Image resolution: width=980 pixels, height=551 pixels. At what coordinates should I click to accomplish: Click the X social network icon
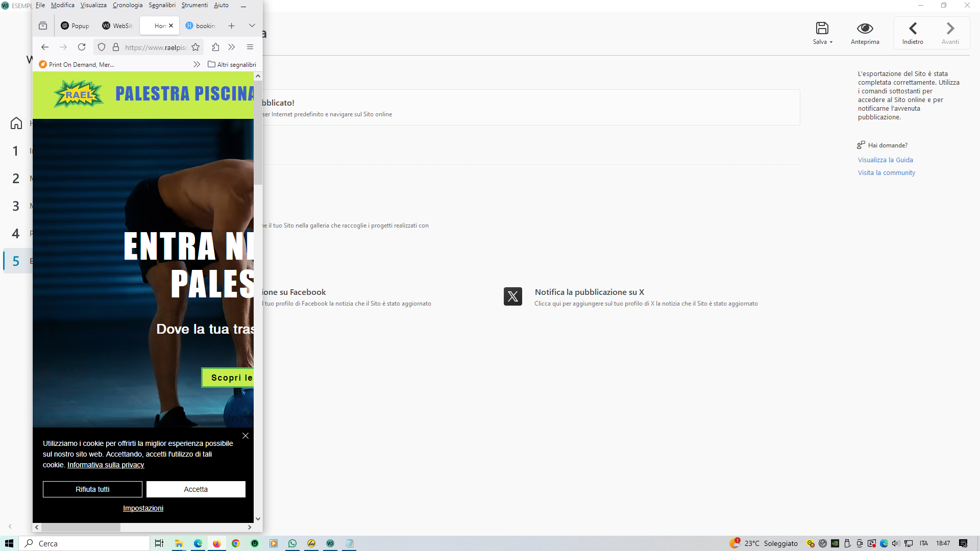[513, 296]
